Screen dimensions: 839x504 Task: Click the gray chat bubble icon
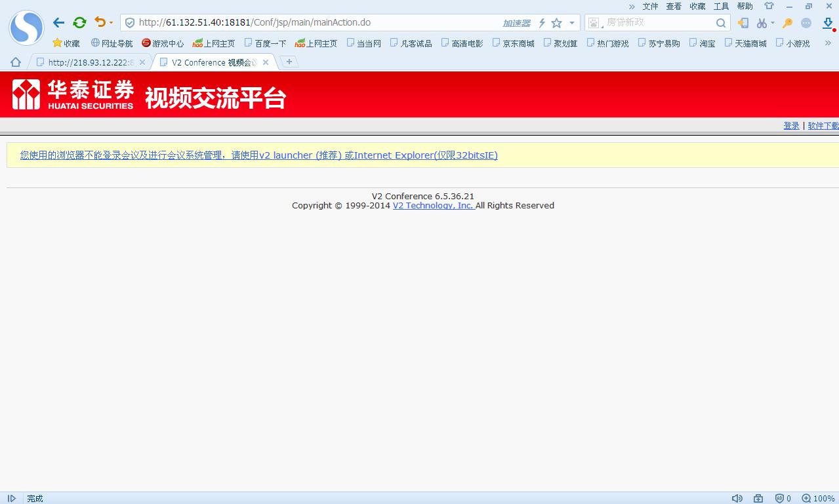[x=806, y=23]
